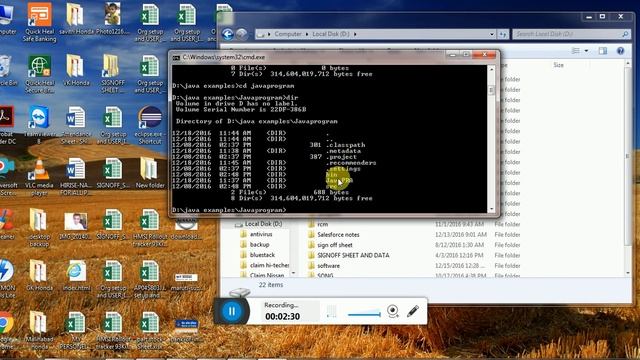Sort by Size column header

click(558, 65)
